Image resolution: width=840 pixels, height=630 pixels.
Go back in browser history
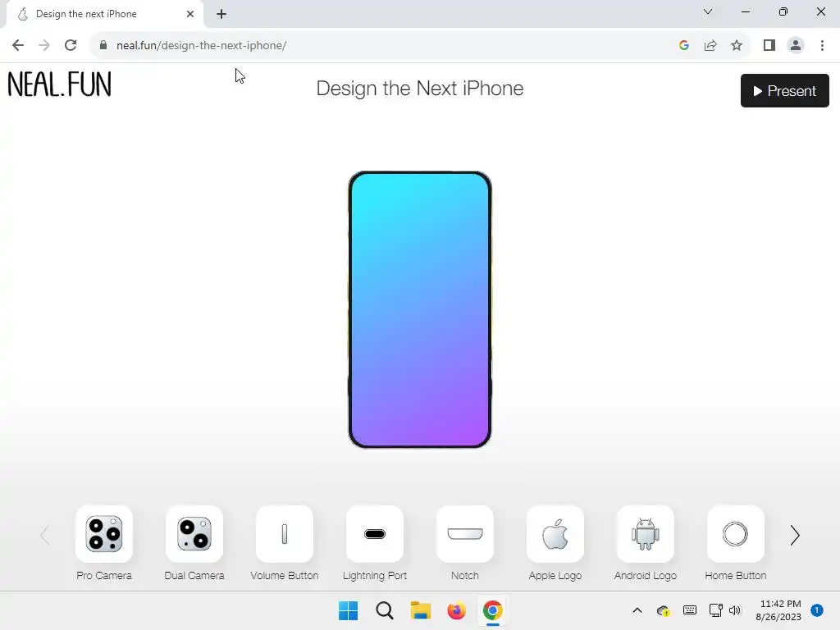tap(18, 45)
